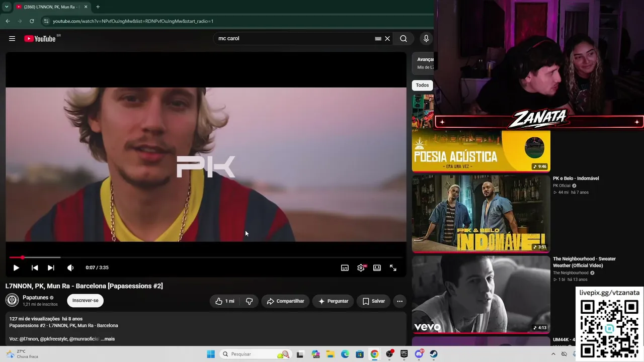Open the YouTube hamburger guide menu
This screenshot has height=362, width=644.
click(x=12, y=39)
